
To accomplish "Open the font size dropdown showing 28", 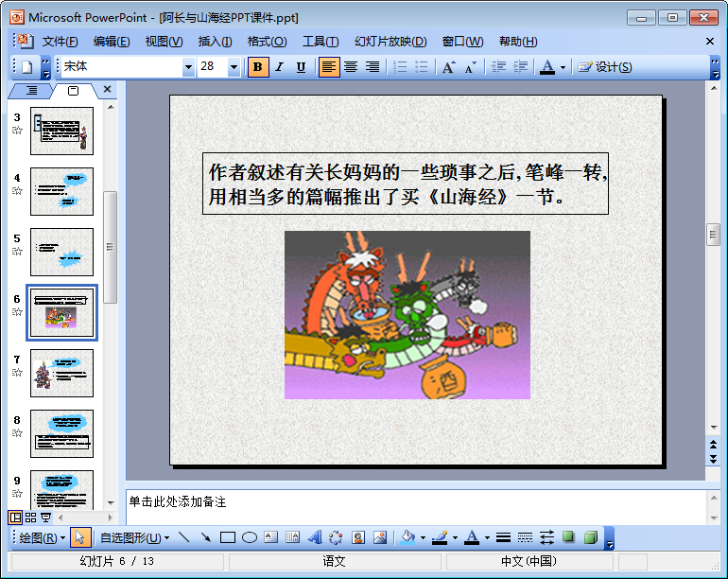I will [234, 67].
